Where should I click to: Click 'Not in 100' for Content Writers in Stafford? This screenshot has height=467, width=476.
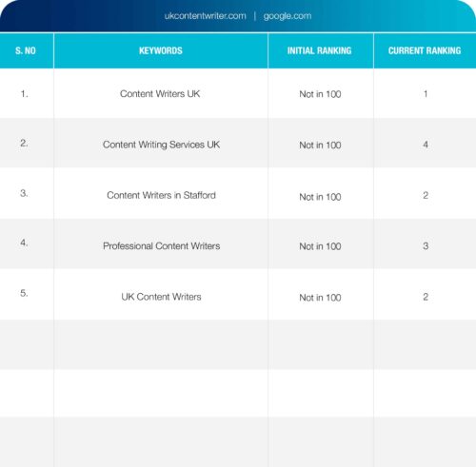point(320,197)
